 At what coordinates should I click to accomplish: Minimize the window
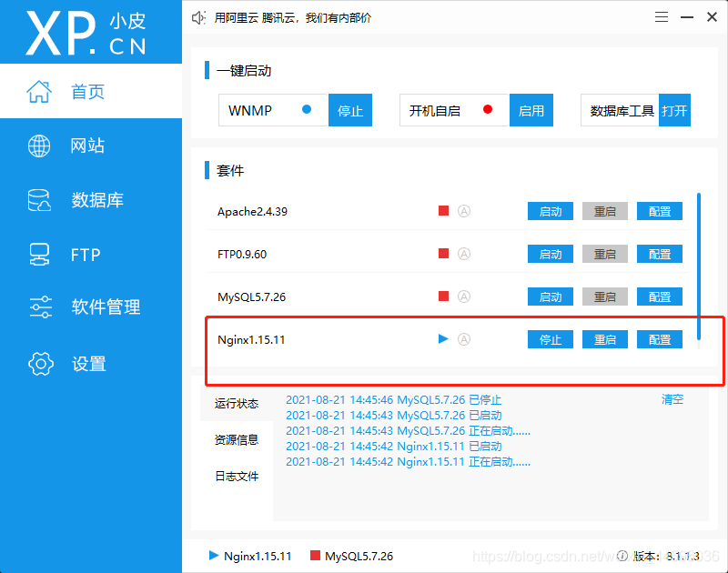687,17
